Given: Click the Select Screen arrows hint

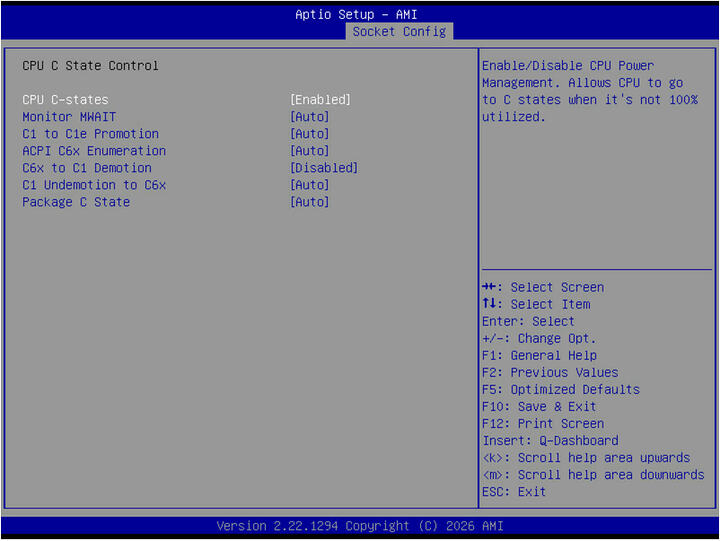Looking at the screenshot, I should click(543, 287).
